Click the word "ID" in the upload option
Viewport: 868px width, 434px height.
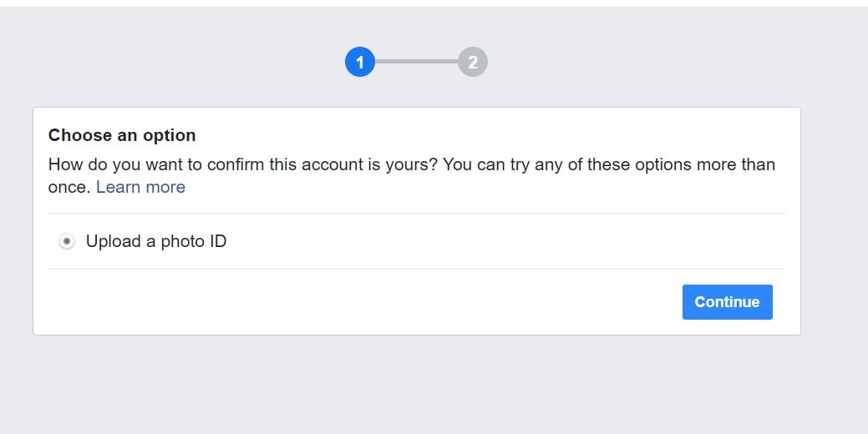pos(216,241)
